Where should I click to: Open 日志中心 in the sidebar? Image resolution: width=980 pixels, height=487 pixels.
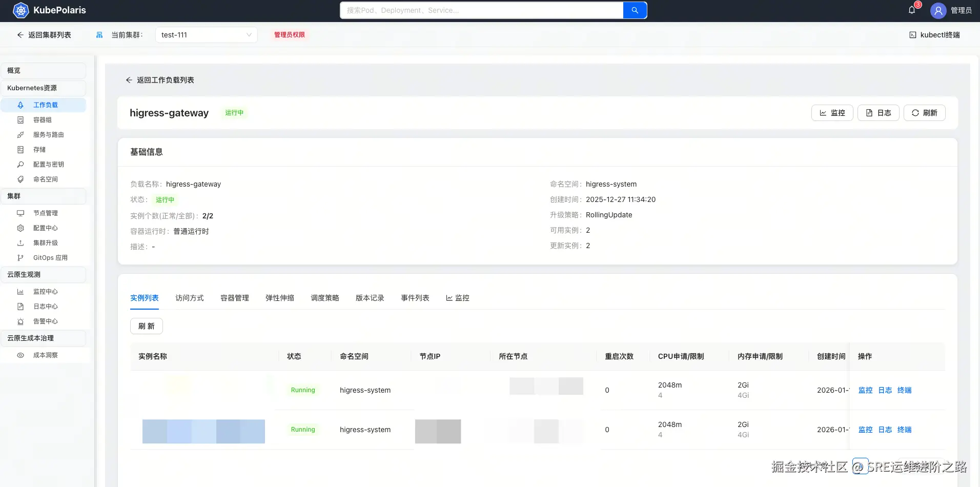(x=44, y=307)
